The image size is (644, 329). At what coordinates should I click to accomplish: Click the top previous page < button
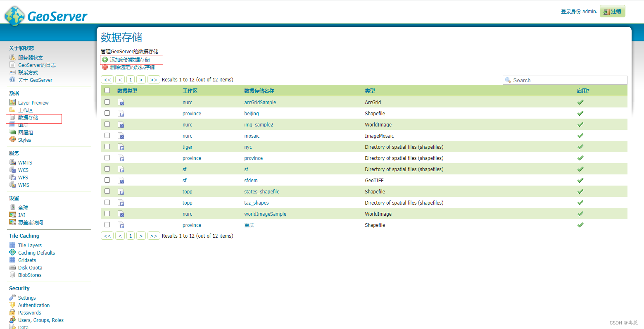(120, 79)
